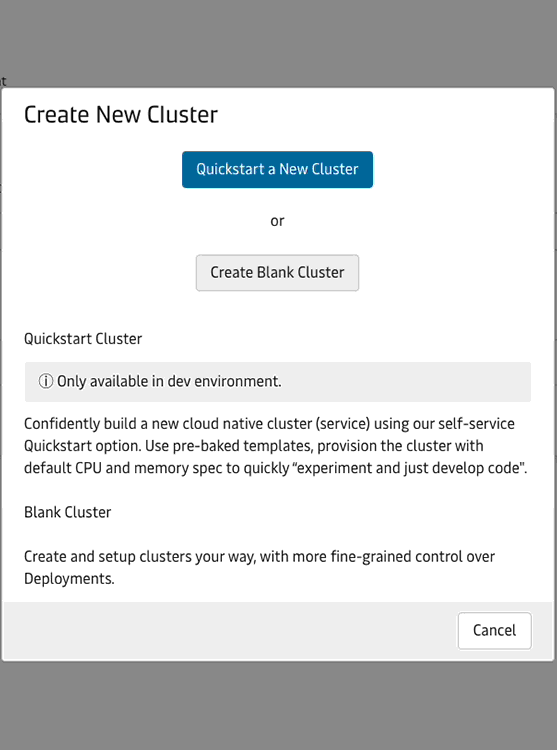Select the Create New Cluster dialog title

point(121,115)
